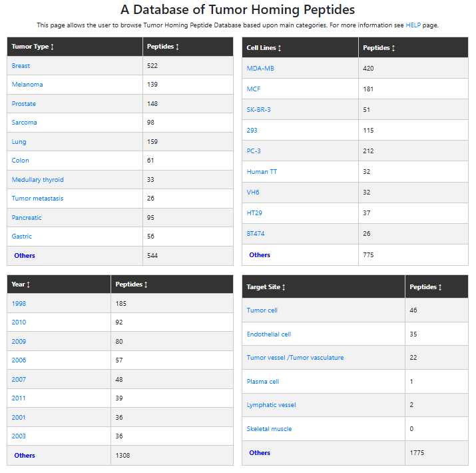The width and height of the screenshot is (476, 473).
Task: Sort table by Tumor Type column arrow
Action: [52, 47]
